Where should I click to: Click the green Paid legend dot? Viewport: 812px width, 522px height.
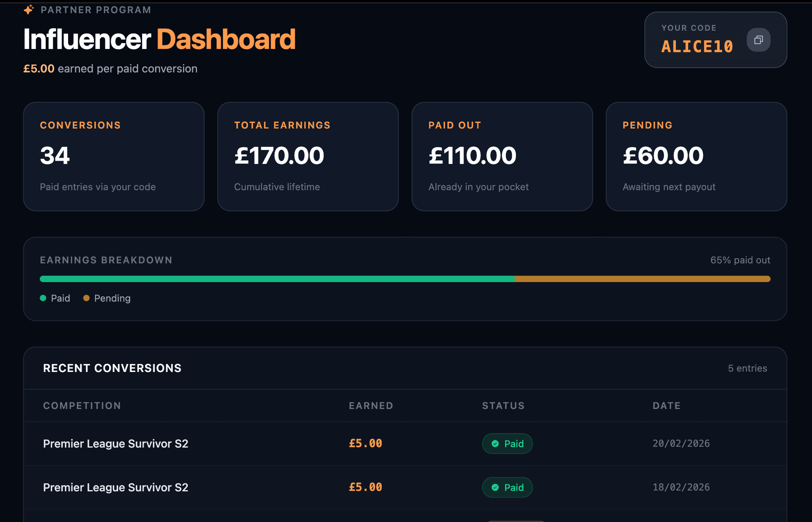pos(43,298)
